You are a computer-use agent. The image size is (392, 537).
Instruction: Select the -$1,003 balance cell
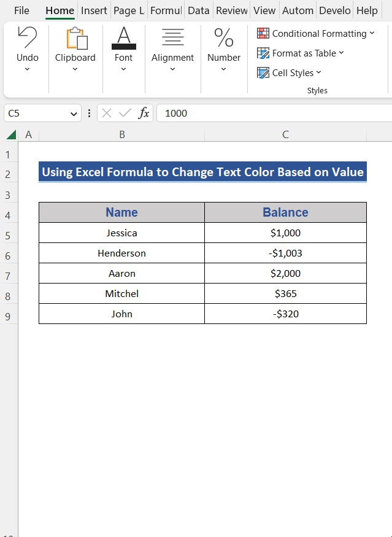pyautogui.click(x=285, y=253)
